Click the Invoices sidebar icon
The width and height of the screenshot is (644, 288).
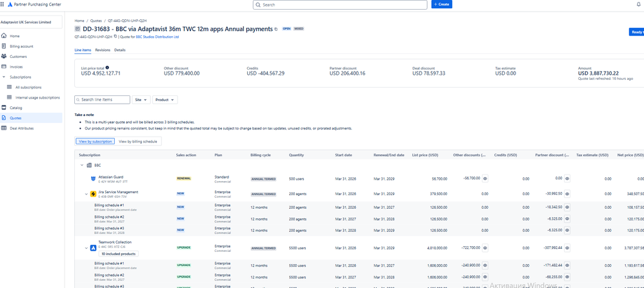(x=4, y=66)
